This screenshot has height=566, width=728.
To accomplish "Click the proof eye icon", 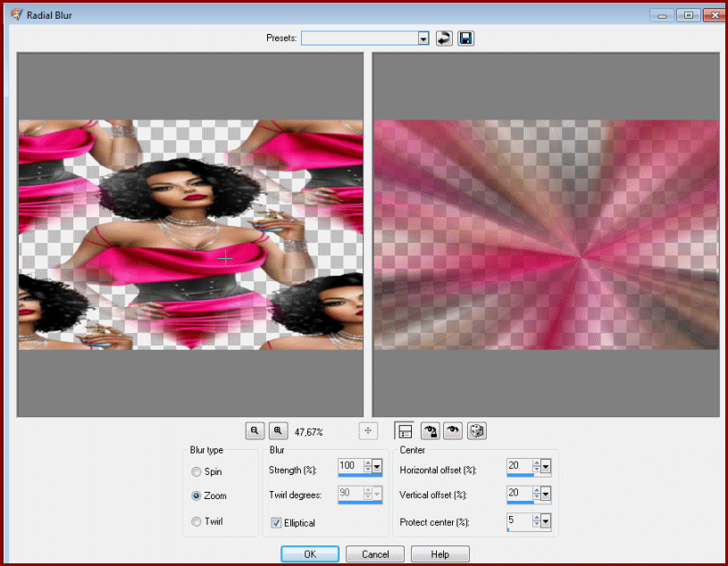I will 453,431.
